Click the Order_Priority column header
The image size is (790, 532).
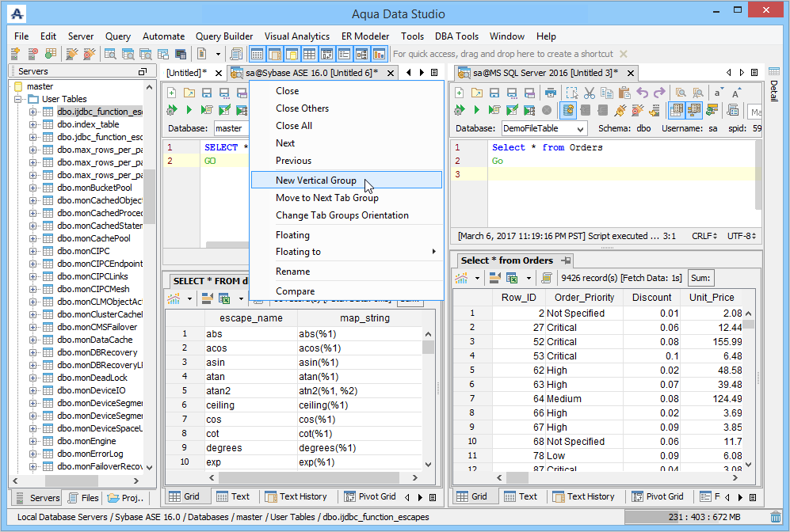click(584, 298)
